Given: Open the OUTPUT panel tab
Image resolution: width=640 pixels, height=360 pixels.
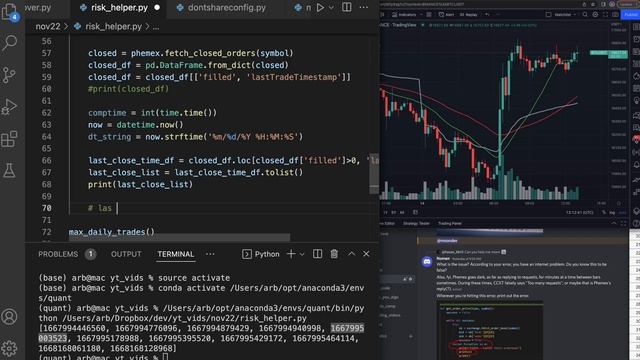Looking at the screenshot, I should pyautogui.click(x=126, y=254).
